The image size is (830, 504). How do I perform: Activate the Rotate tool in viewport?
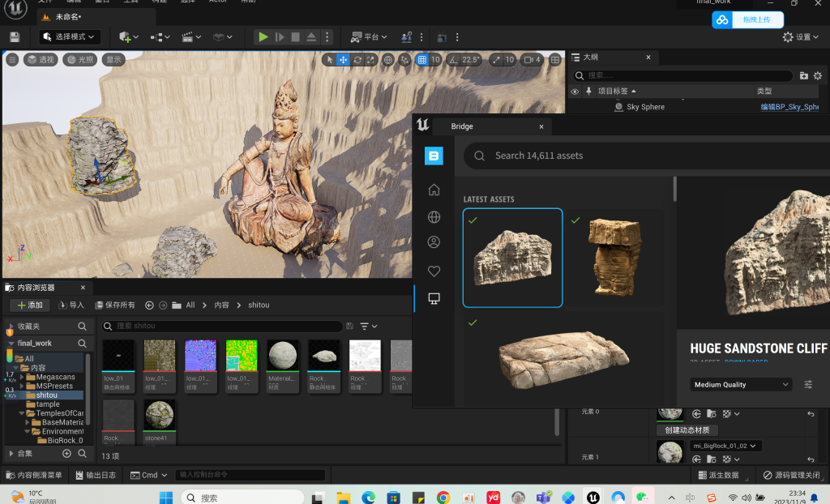click(357, 60)
